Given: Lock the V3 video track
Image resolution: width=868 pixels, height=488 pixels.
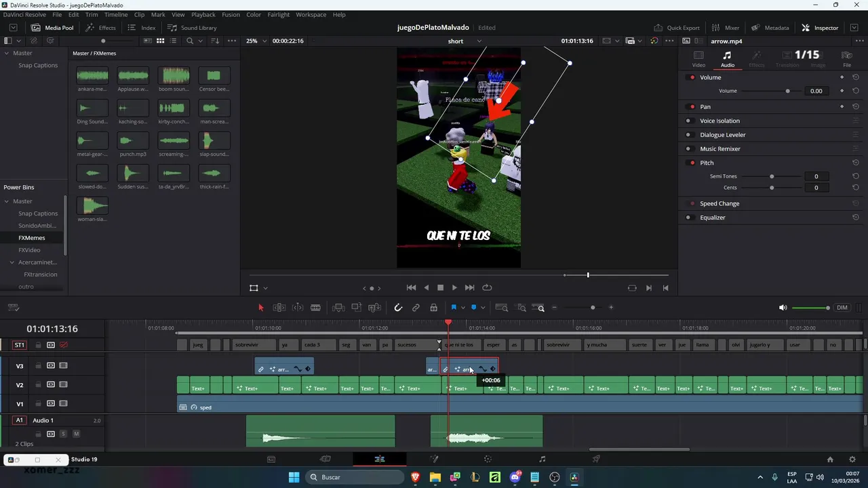Looking at the screenshot, I should [39, 365].
